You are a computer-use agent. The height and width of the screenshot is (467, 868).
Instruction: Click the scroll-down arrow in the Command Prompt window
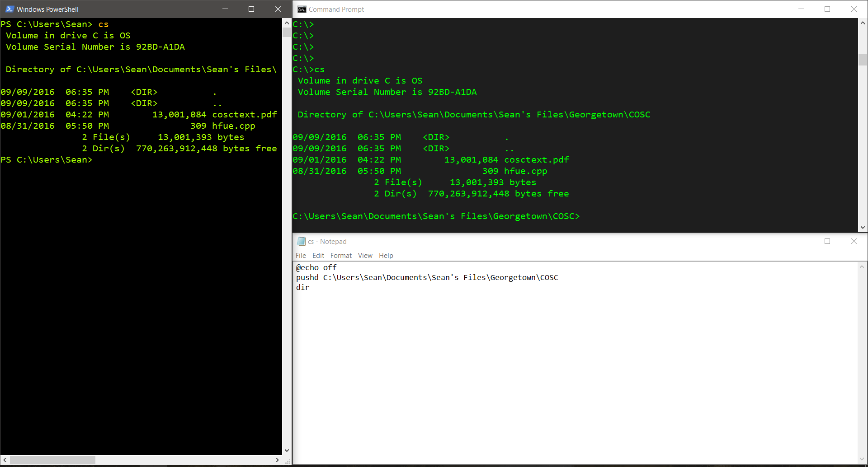point(863,228)
